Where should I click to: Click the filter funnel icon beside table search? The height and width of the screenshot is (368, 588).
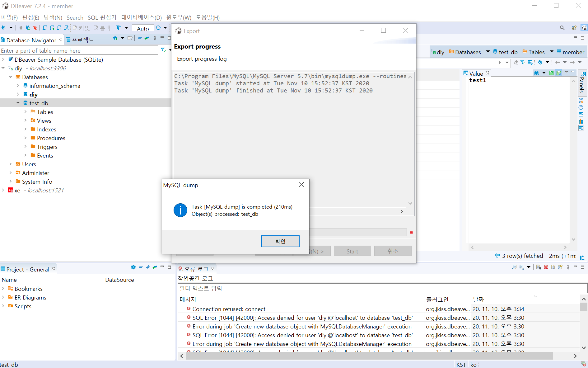click(163, 50)
